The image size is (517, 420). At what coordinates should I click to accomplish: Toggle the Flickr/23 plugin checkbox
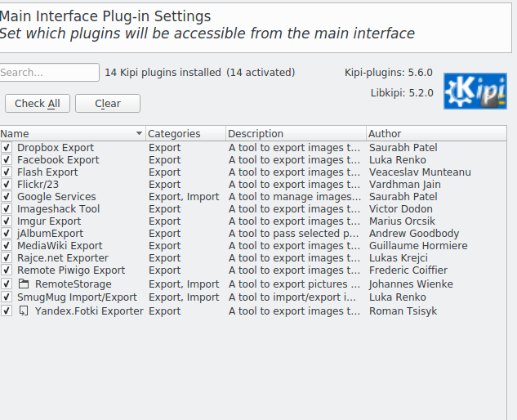click(x=7, y=185)
